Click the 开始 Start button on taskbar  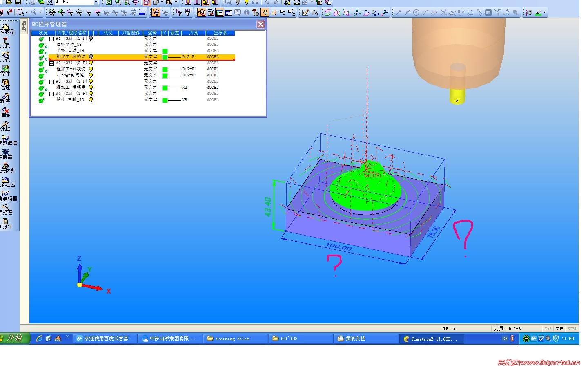click(x=15, y=338)
